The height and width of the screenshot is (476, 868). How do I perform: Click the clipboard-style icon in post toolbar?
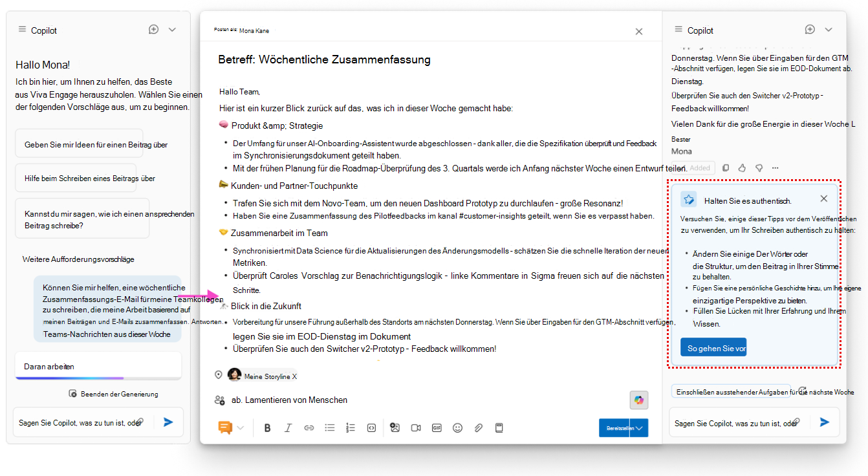(499, 427)
